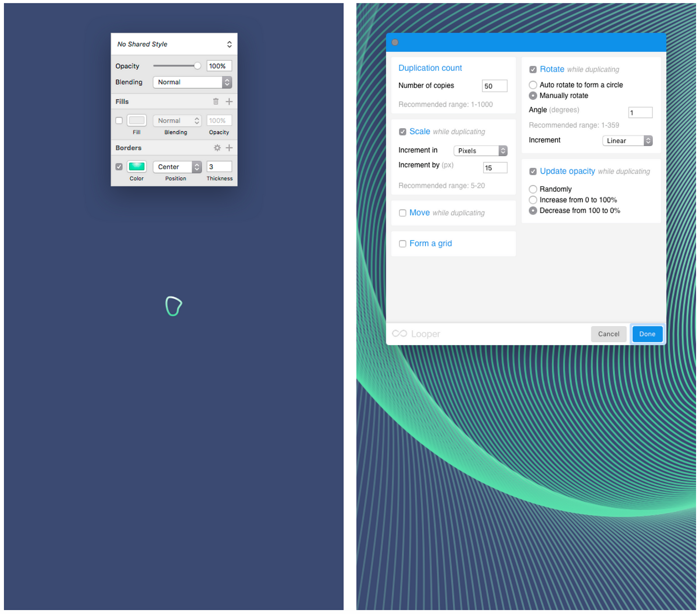Viewport: 700px width, 614px height.
Task: Choose Randomly opacity option
Action: [x=533, y=189]
